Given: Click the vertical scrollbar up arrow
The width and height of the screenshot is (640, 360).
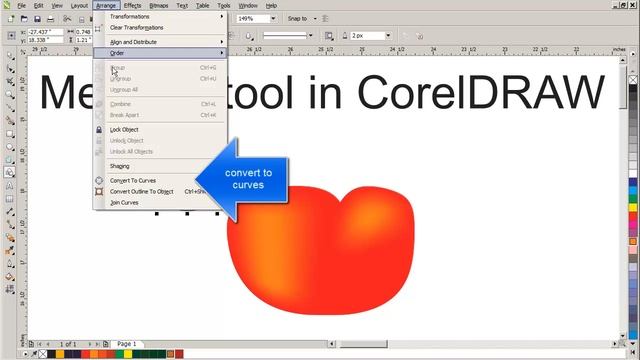Looking at the screenshot, I should tap(622, 60).
